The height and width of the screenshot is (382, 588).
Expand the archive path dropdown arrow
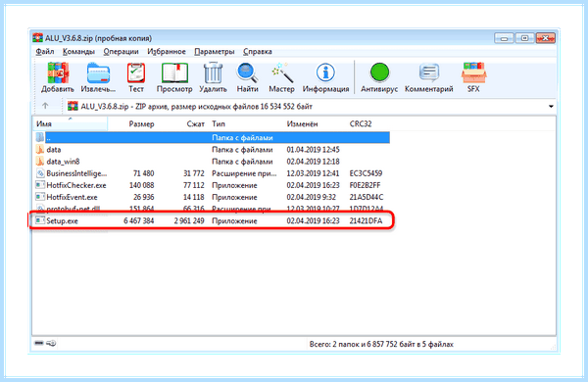pyautogui.click(x=551, y=107)
